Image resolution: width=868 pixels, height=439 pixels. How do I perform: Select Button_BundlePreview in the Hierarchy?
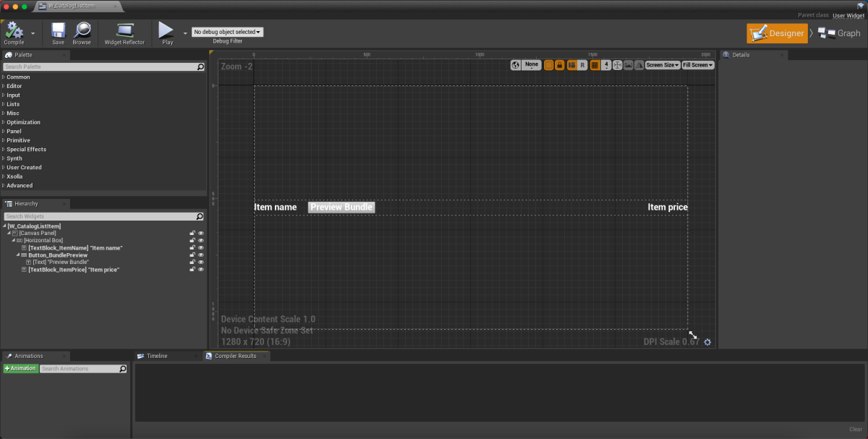pyautogui.click(x=58, y=255)
